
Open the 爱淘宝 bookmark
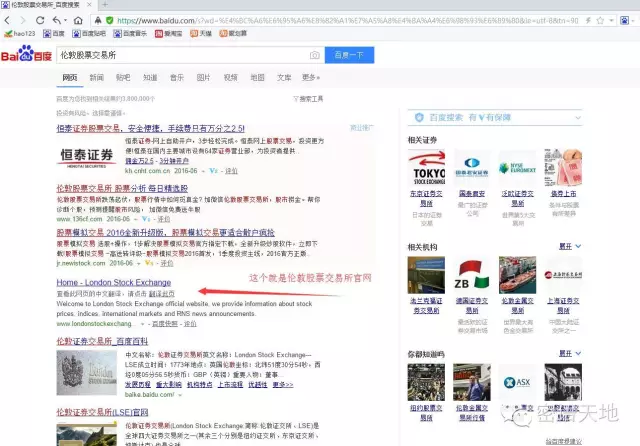(168, 33)
